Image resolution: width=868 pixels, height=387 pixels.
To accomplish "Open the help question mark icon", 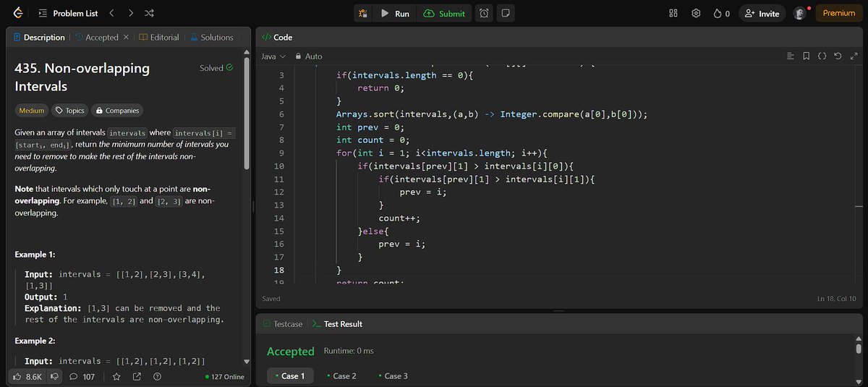I will click(157, 377).
